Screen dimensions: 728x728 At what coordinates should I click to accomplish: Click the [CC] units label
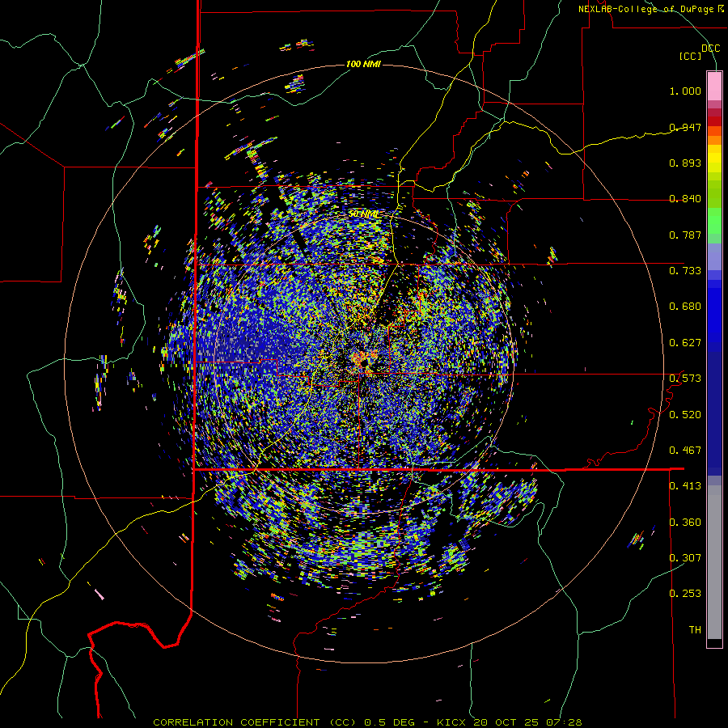tap(690, 56)
